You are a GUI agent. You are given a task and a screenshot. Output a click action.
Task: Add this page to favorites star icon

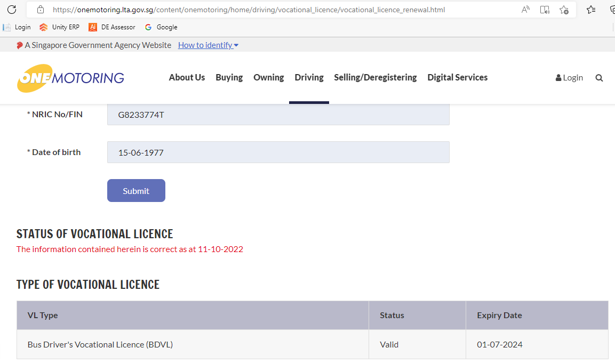pos(564,10)
